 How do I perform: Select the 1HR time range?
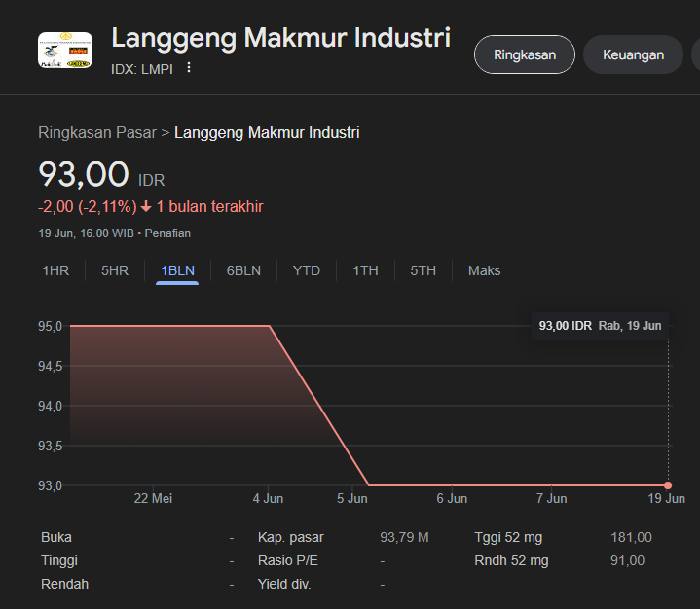pos(55,270)
